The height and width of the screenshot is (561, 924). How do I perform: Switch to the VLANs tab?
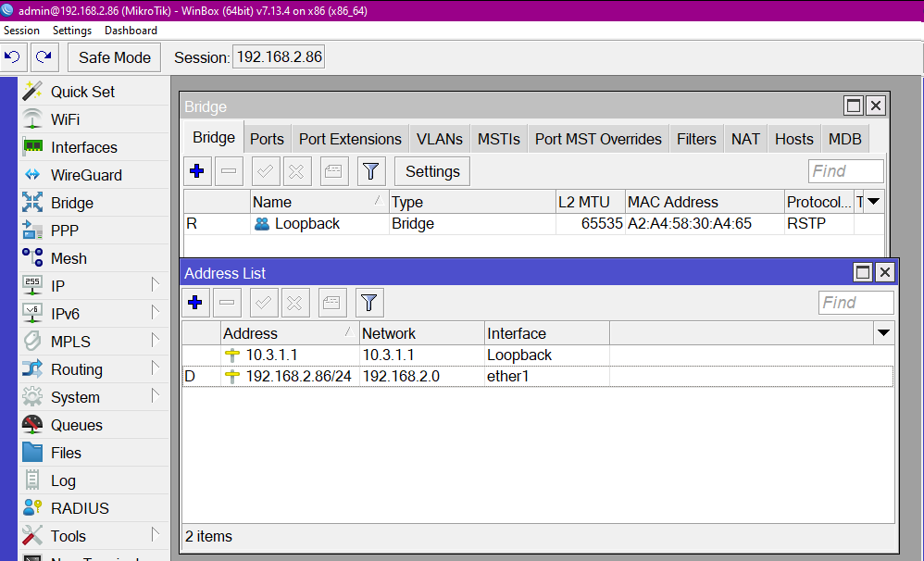point(439,139)
